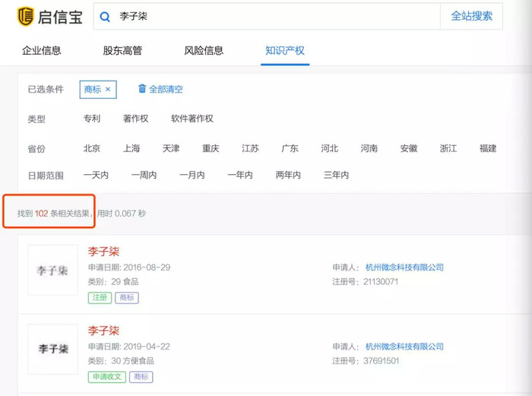
Task: Set date range to 一月内
Action: coord(192,175)
